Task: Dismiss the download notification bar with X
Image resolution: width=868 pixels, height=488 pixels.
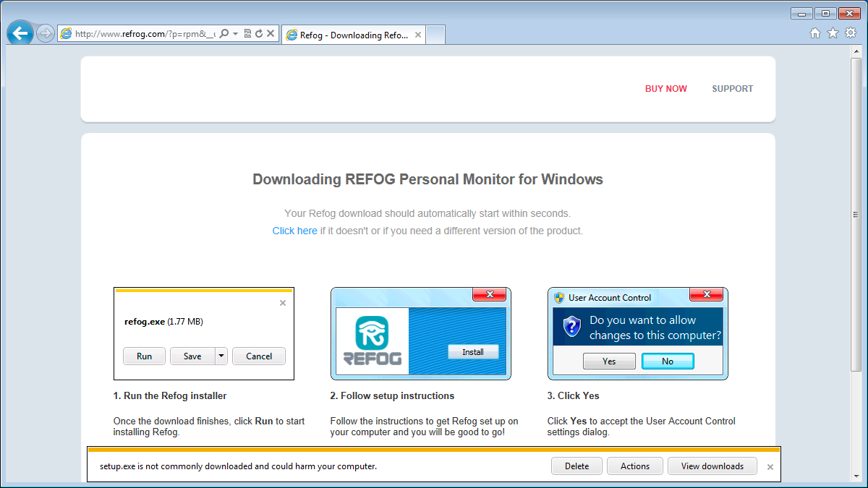Action: [770, 467]
